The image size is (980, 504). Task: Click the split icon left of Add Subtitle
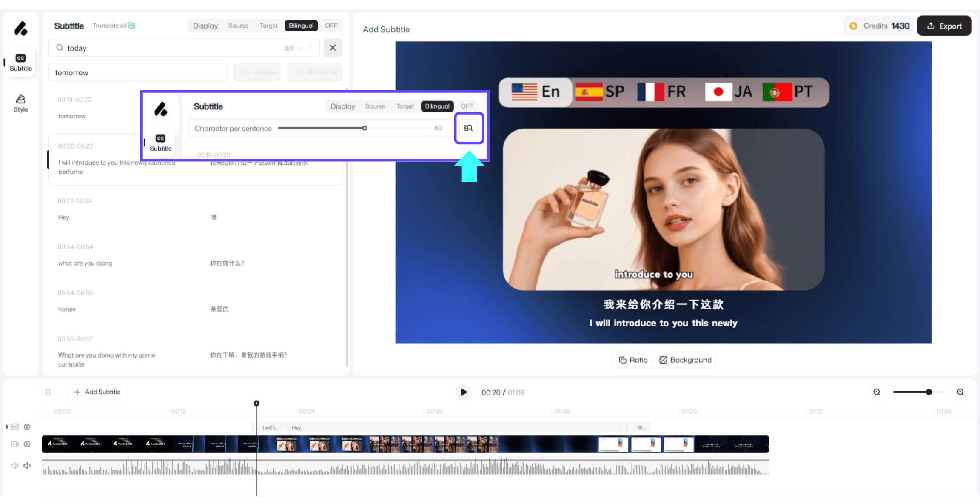pyautogui.click(x=48, y=392)
